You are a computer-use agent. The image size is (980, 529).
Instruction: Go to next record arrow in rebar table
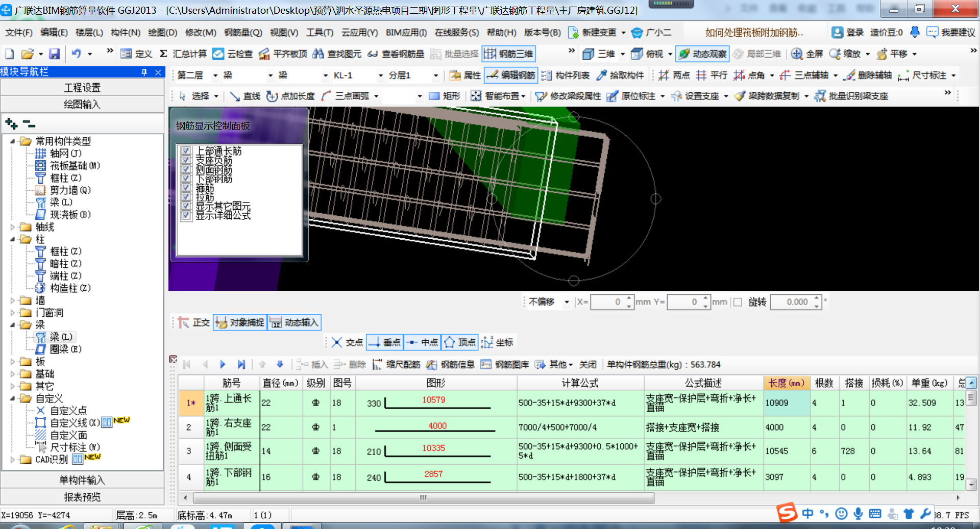coord(223,364)
